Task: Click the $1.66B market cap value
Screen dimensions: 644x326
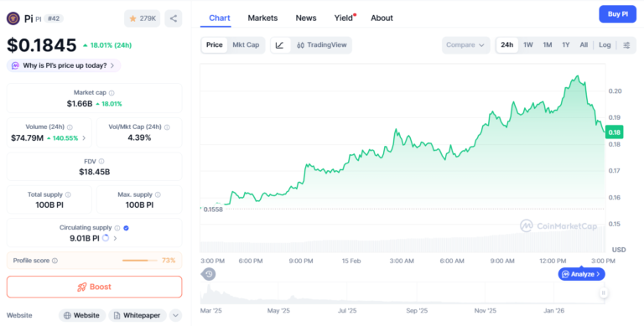Action: click(80, 104)
